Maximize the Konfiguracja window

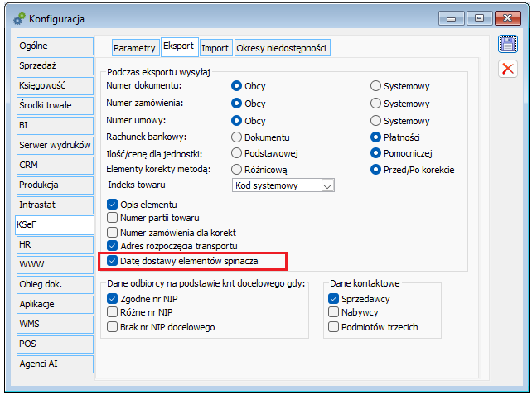(479, 18)
